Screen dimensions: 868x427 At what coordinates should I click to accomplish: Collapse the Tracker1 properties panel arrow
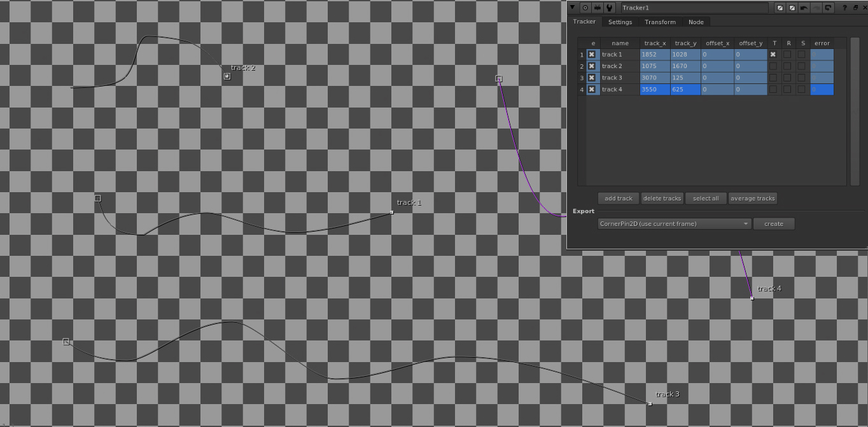point(573,8)
